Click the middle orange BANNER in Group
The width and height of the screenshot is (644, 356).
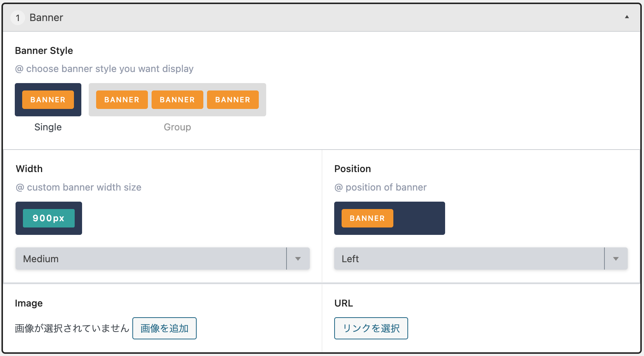tap(177, 100)
